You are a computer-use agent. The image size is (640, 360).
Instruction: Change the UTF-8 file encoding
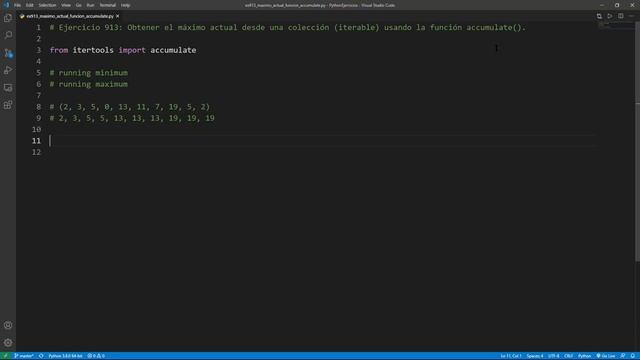[553, 356]
